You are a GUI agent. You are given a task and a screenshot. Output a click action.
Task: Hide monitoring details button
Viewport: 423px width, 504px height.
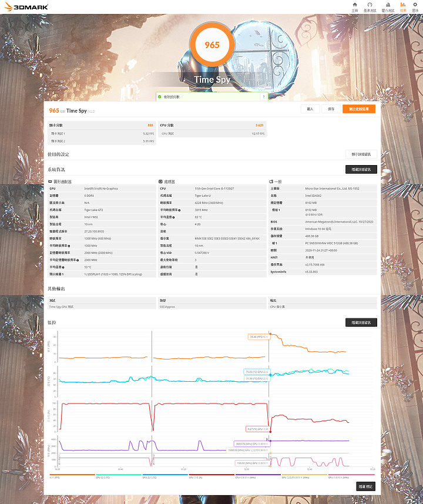click(x=361, y=322)
